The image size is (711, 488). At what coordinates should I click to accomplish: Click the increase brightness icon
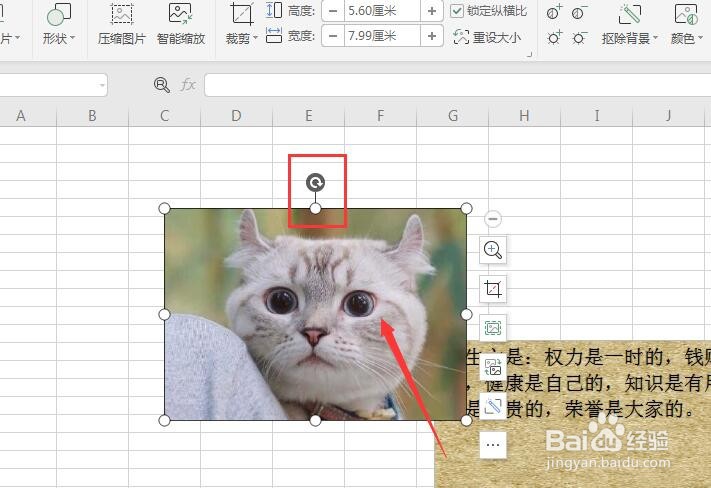554,38
